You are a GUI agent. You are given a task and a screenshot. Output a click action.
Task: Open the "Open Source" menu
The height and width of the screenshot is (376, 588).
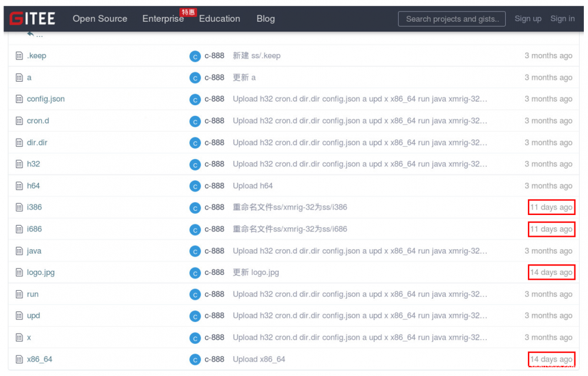pyautogui.click(x=100, y=18)
